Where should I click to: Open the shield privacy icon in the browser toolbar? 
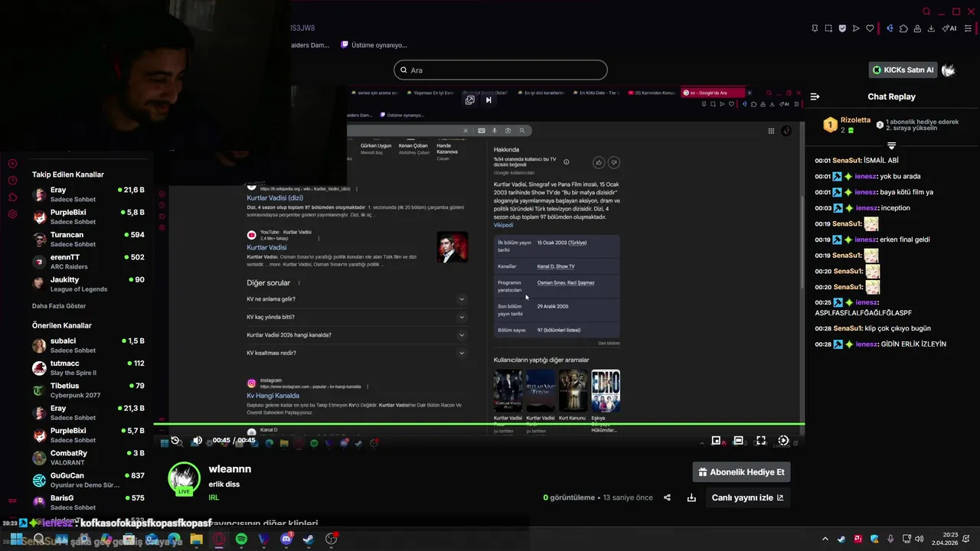pyautogui.click(x=842, y=28)
